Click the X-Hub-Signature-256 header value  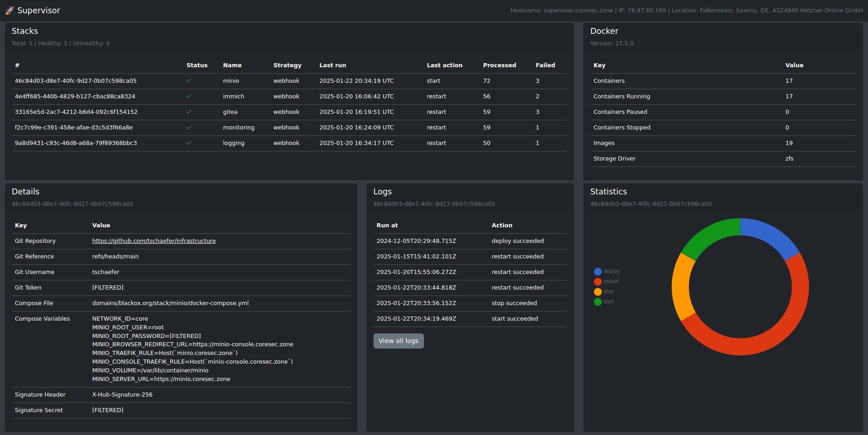pyautogui.click(x=122, y=395)
